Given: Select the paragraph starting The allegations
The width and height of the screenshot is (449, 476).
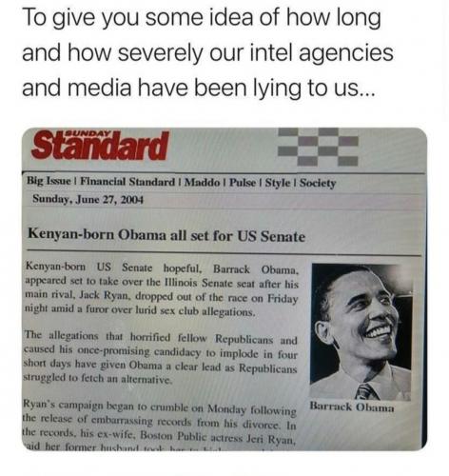Looking at the screenshot, I should coord(161,358).
